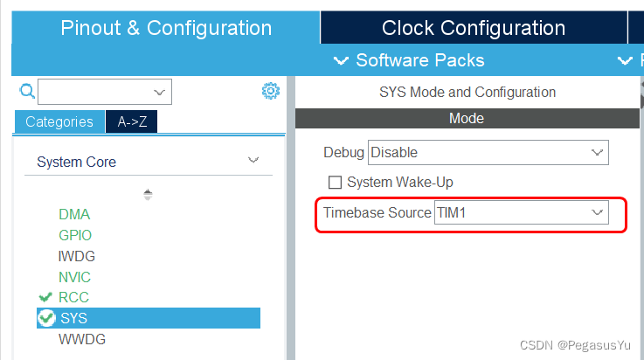The width and height of the screenshot is (644, 360).
Task: Select NVIC in the System Core list
Action: pos(75,277)
